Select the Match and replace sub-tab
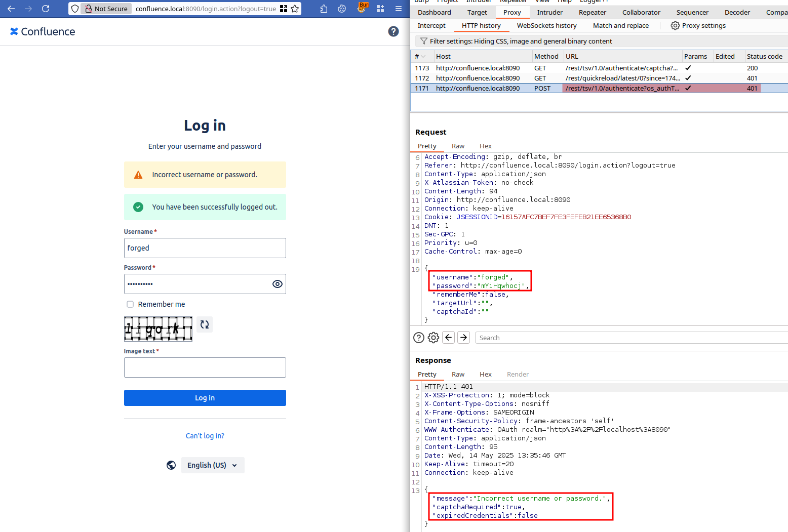The width and height of the screenshot is (788, 532). pyautogui.click(x=621, y=25)
